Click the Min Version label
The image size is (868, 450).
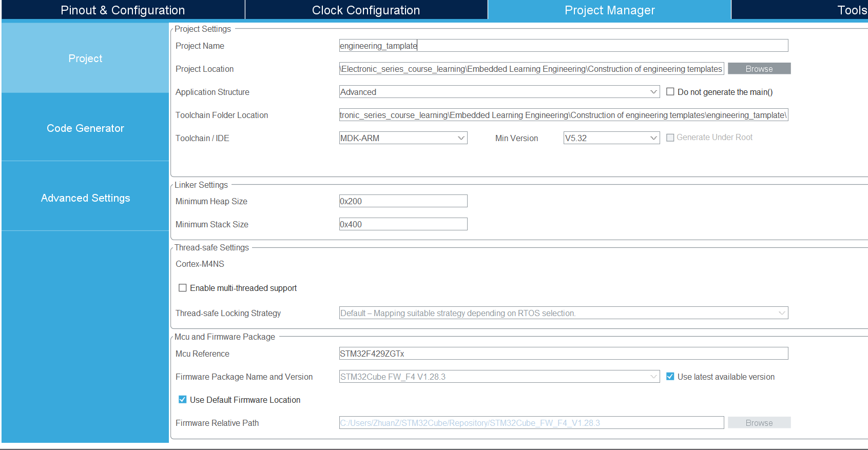516,138
